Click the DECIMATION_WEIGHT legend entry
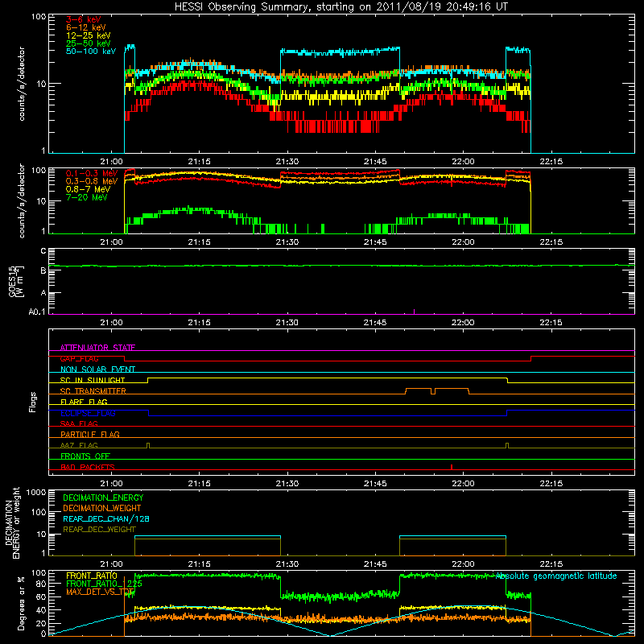 click(102, 508)
